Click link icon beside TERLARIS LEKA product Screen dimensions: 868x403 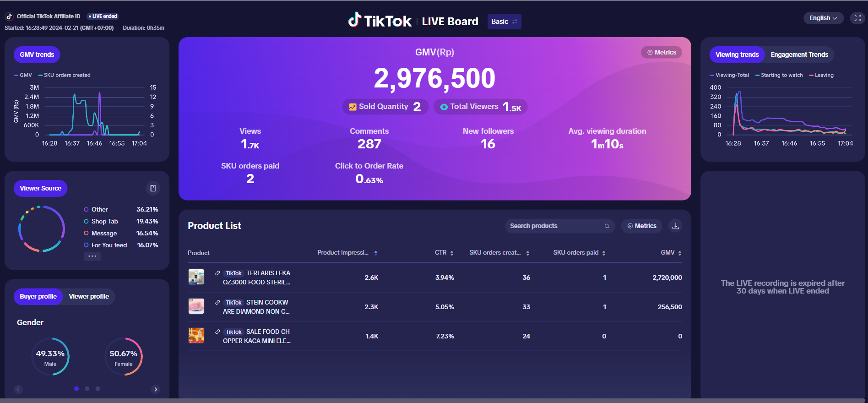click(217, 273)
